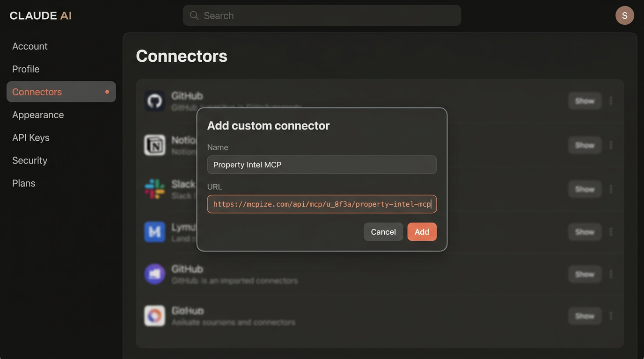Click the connector Name input field
Screen dimensions: 644x359
pos(322,165)
